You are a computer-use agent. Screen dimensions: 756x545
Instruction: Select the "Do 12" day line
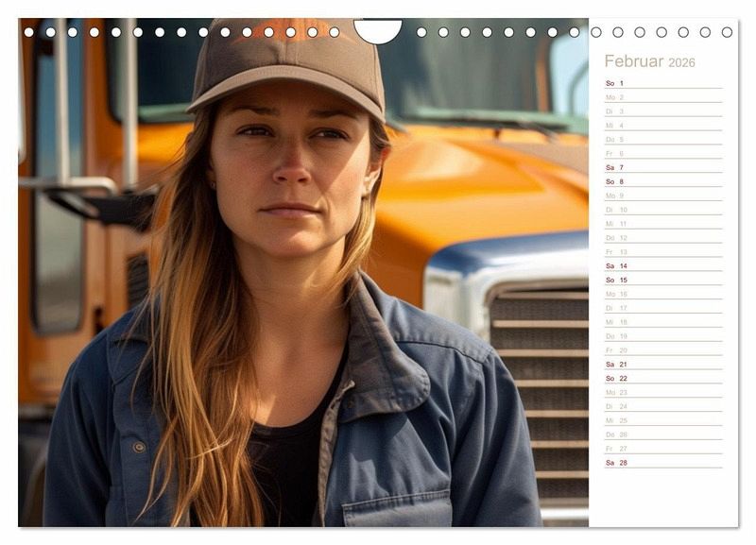tap(663, 238)
